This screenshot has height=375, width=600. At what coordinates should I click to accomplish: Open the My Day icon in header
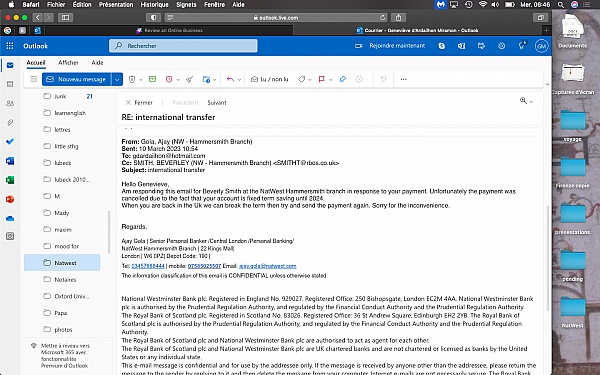coord(481,46)
